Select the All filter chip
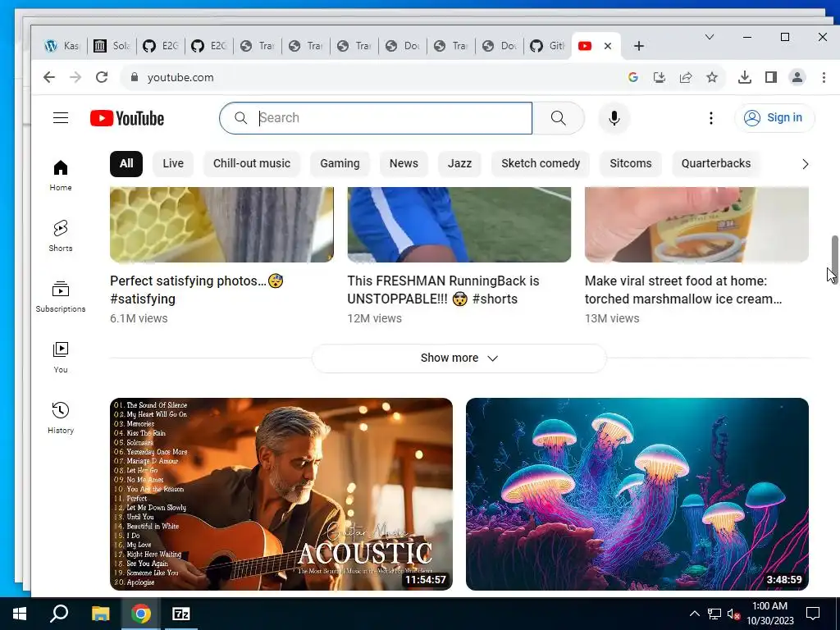Image resolution: width=840 pixels, height=630 pixels. (126, 163)
